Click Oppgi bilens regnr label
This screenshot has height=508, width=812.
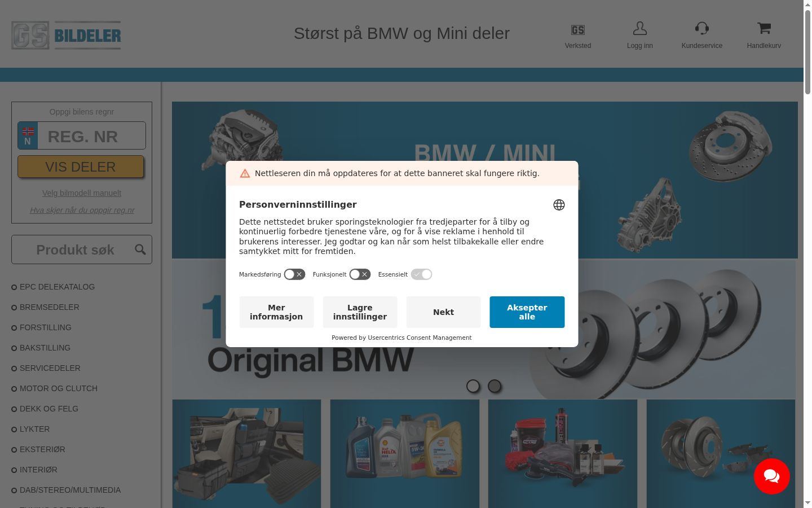(x=82, y=112)
